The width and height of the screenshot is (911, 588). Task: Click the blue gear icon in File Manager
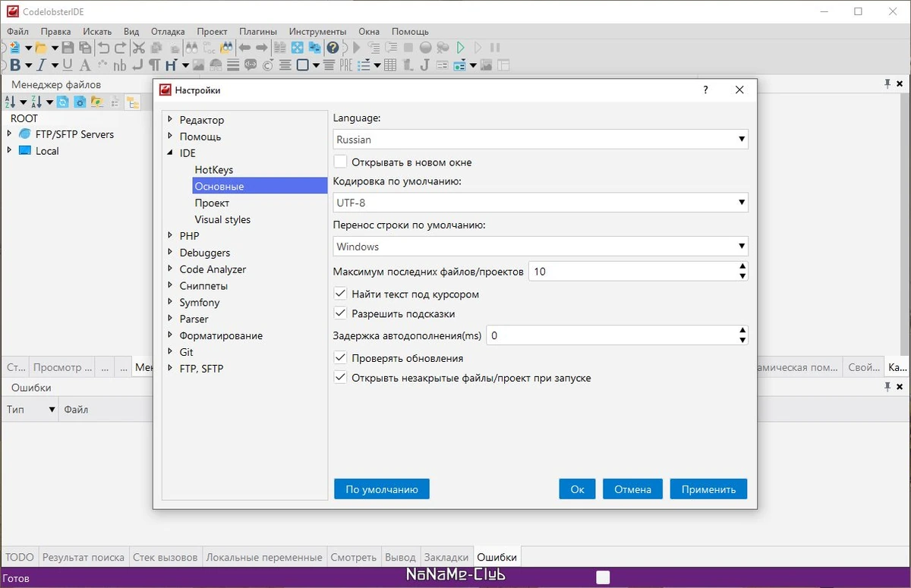click(x=80, y=102)
